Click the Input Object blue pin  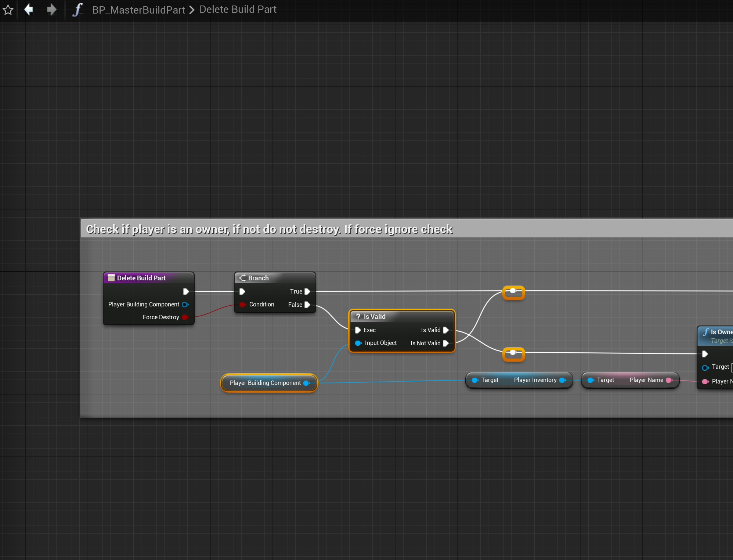pos(358,343)
